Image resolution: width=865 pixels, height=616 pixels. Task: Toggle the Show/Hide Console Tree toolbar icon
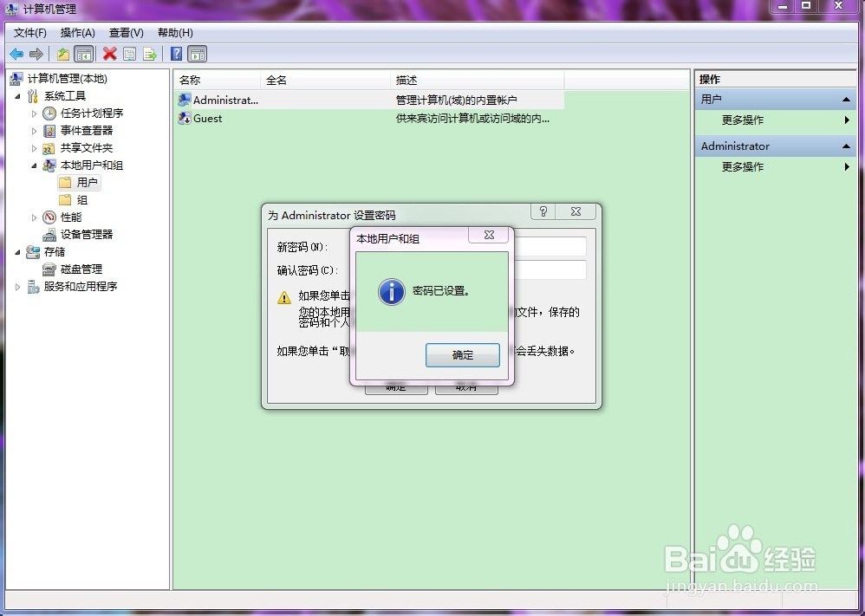tap(83, 54)
